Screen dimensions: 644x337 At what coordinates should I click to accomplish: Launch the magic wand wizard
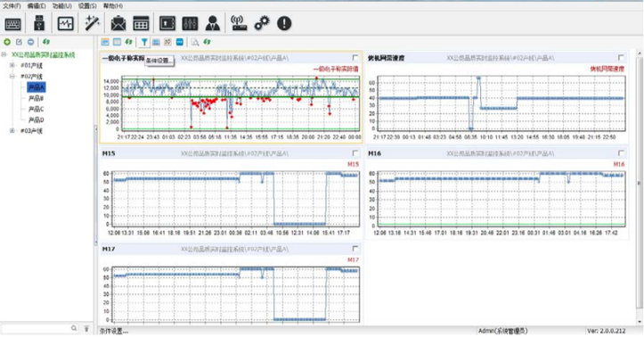tap(92, 23)
